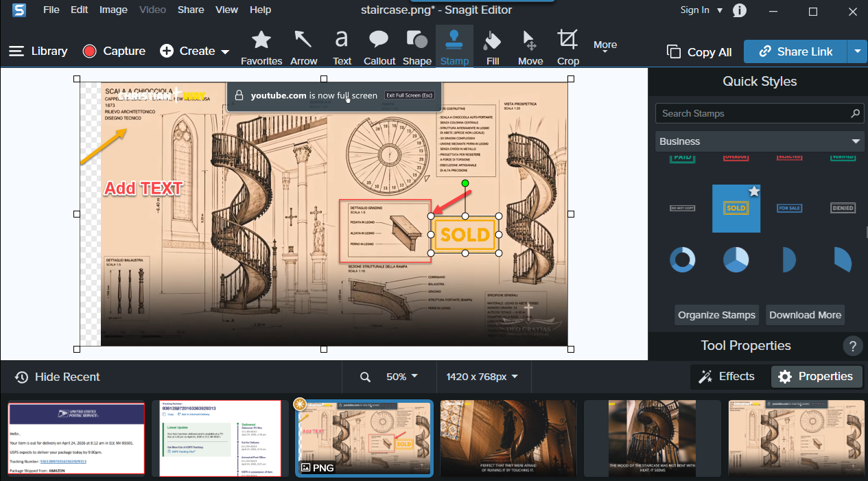This screenshot has width=868, height=481.
Task: Choose the SOLD stamp in Quick Styles
Action: click(x=736, y=208)
